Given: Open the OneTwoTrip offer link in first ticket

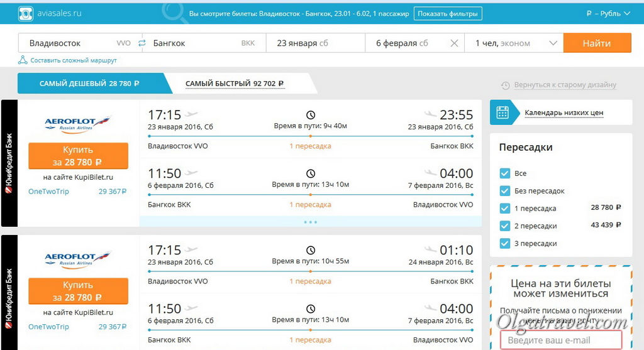Looking at the screenshot, I should [x=48, y=192].
